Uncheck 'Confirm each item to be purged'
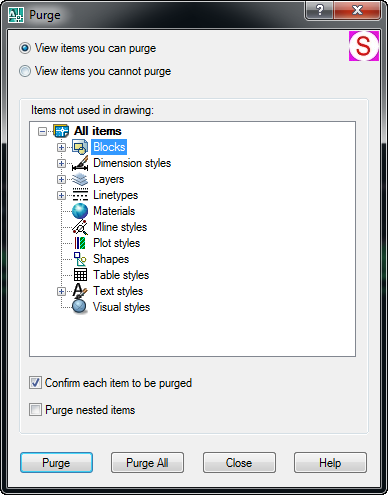This screenshot has height=495, width=388. (35, 383)
